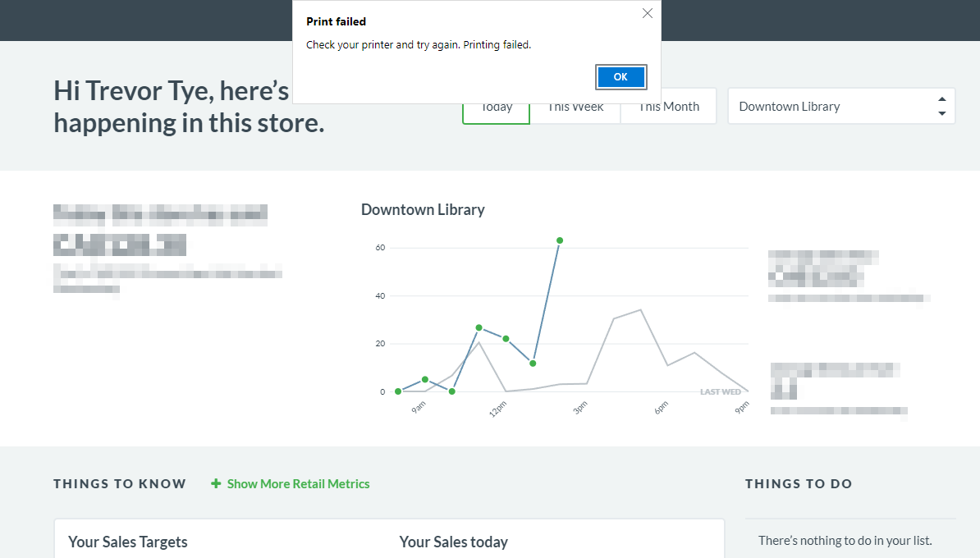Click the first green data point at 0
Viewport: 980px width, 558px height.
[x=398, y=391]
